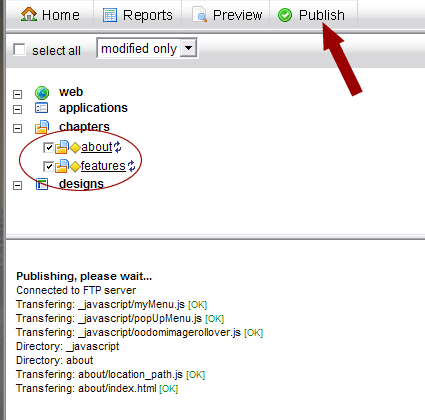Open the Home tab
The height and width of the screenshot is (420, 425).
point(50,15)
